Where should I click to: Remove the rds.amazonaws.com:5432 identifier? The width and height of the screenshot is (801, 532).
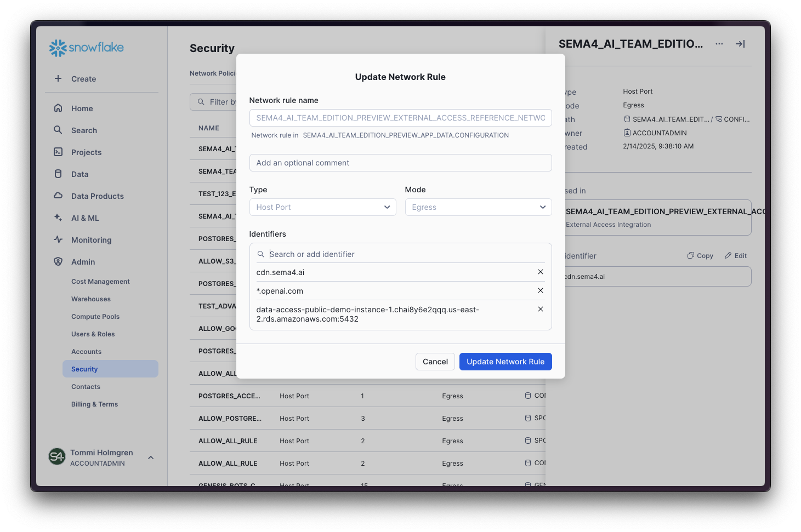point(541,309)
